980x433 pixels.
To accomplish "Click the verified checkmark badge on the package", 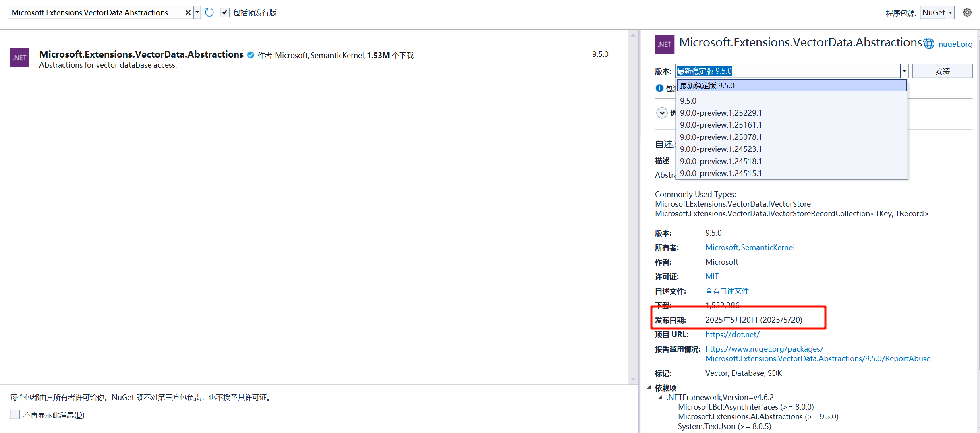I will (x=251, y=55).
